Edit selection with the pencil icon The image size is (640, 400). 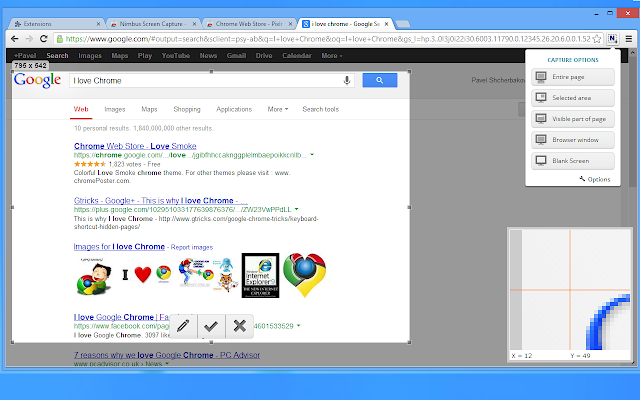pyautogui.click(x=183, y=326)
